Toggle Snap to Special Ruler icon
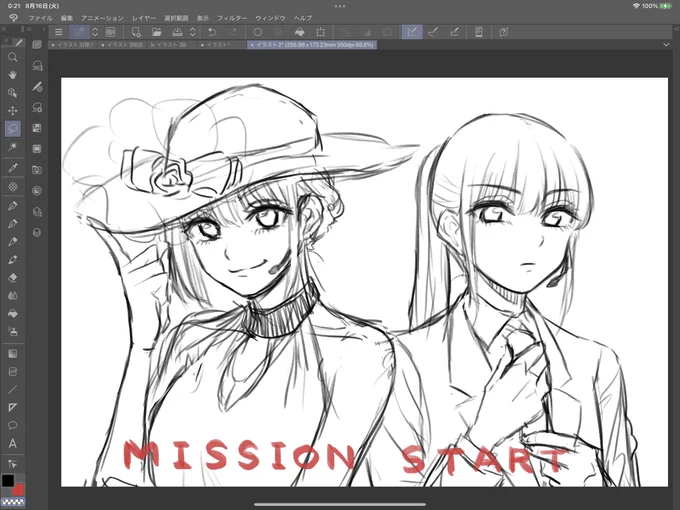The height and width of the screenshot is (510, 680). (x=433, y=32)
